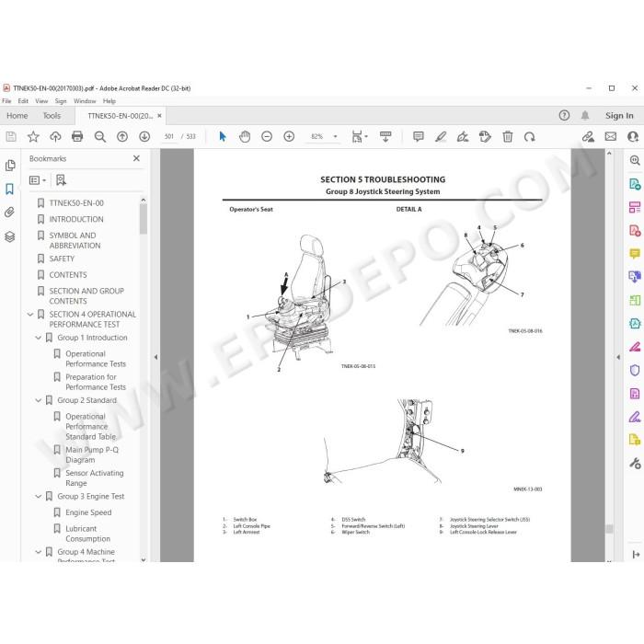The width and height of the screenshot is (644, 644).
Task: Switch to the Tools tab
Action: pyautogui.click(x=52, y=115)
